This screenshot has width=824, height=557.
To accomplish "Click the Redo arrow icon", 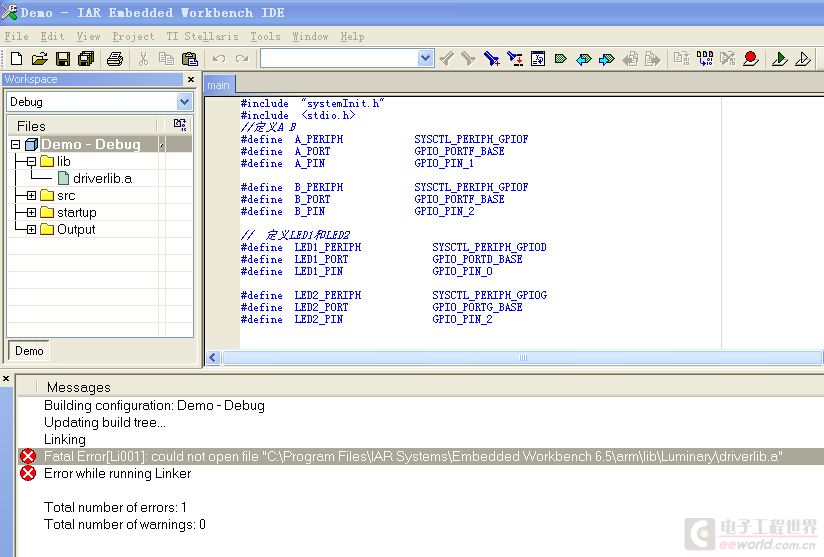I will [x=242, y=58].
